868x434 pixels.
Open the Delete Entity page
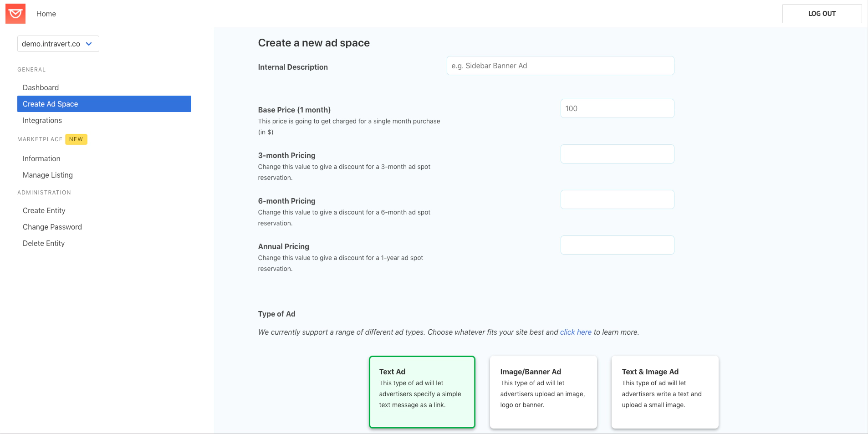tap(44, 243)
